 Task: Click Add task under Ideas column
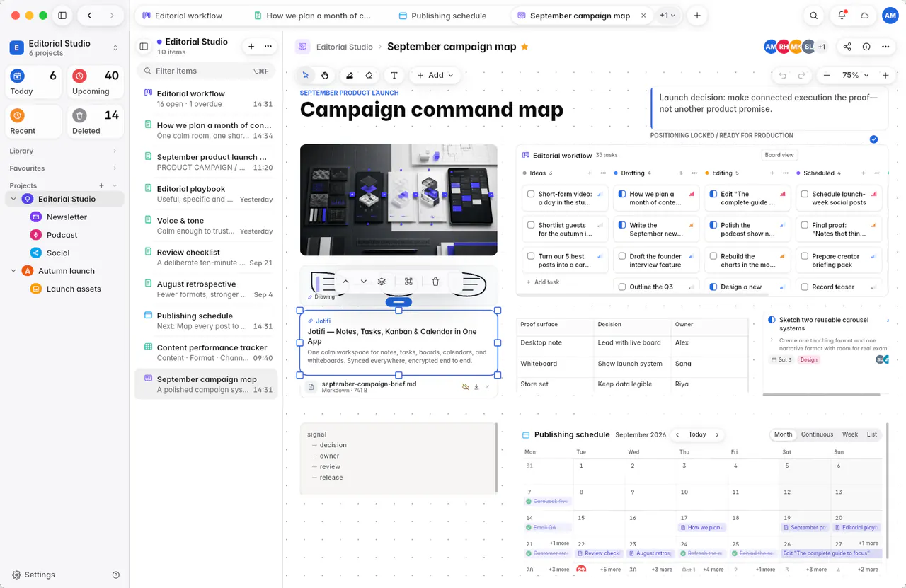543,282
